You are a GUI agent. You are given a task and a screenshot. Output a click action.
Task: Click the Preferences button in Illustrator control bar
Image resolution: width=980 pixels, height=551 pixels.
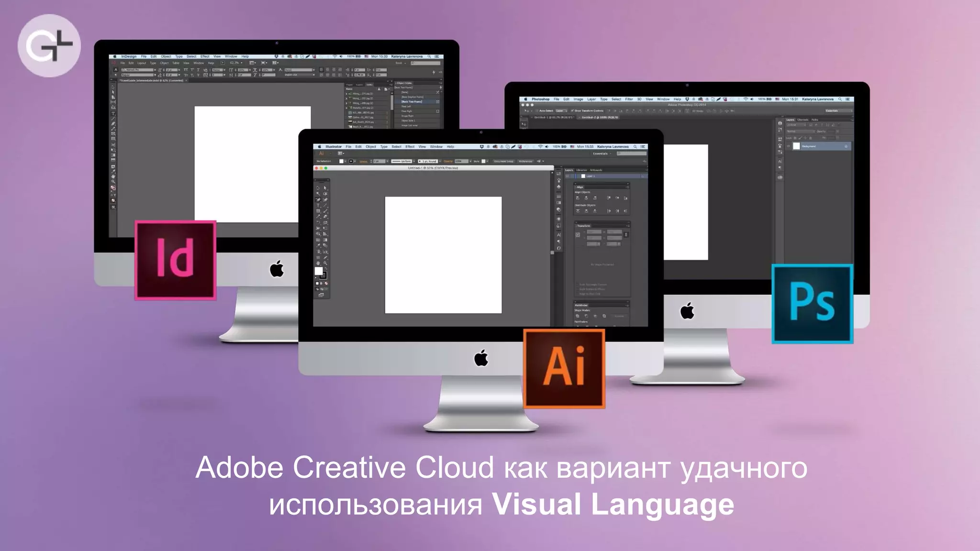(525, 161)
